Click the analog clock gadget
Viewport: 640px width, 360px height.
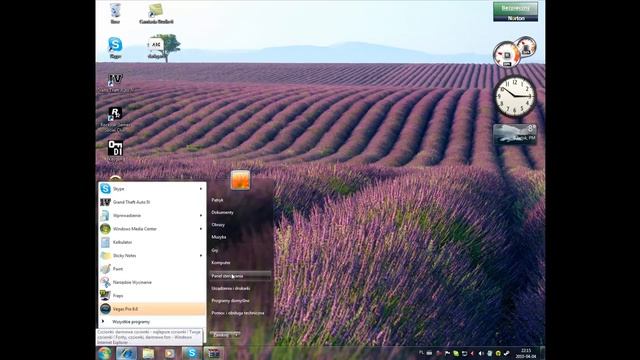(x=515, y=96)
